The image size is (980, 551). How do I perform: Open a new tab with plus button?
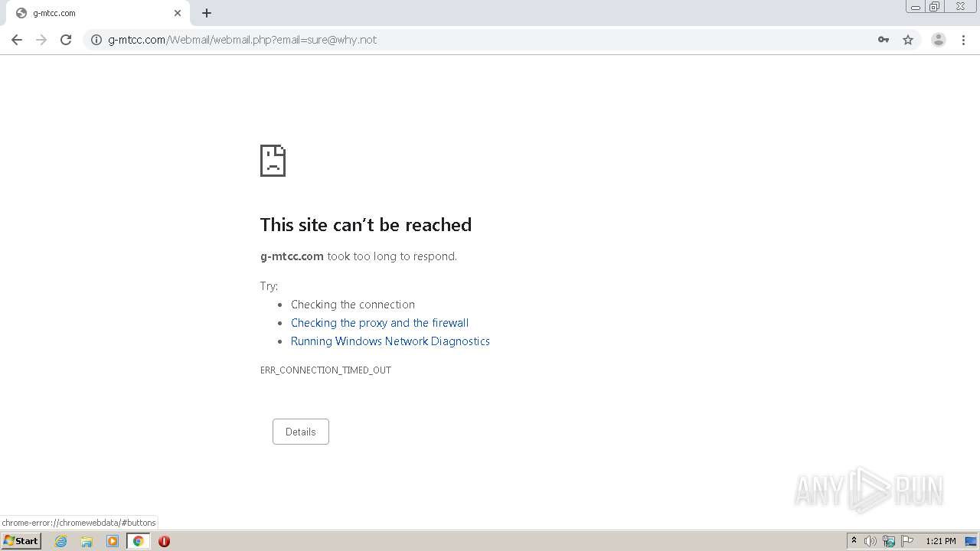(x=207, y=13)
